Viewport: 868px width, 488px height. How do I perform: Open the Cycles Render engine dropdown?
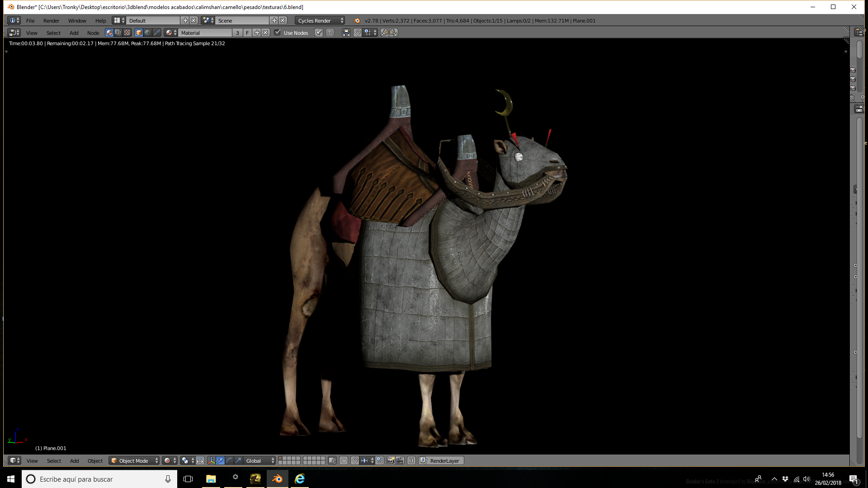(320, 20)
